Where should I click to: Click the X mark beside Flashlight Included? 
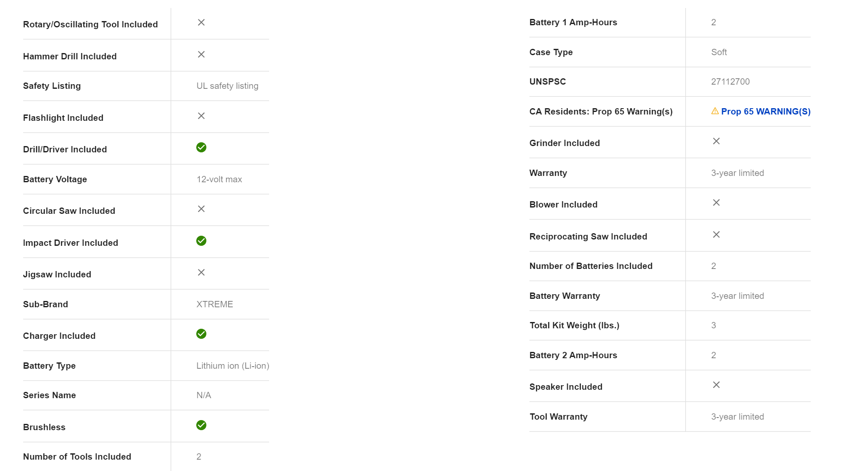pyautogui.click(x=201, y=116)
